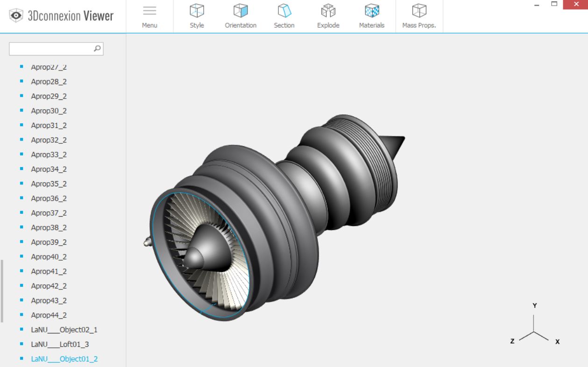Select Aprop41_2 in the parts list
This screenshot has height=367, width=588.
(x=49, y=271)
